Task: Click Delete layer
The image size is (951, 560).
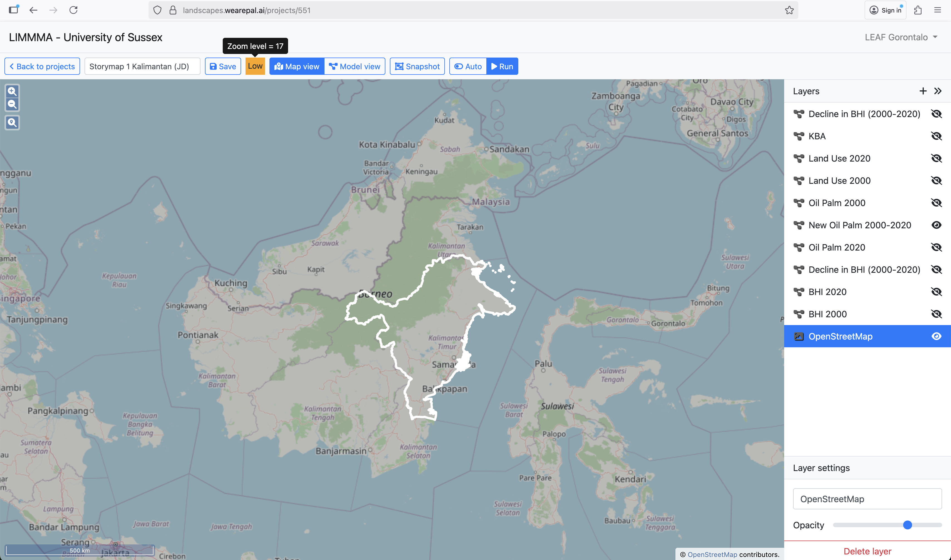Action: click(x=867, y=551)
